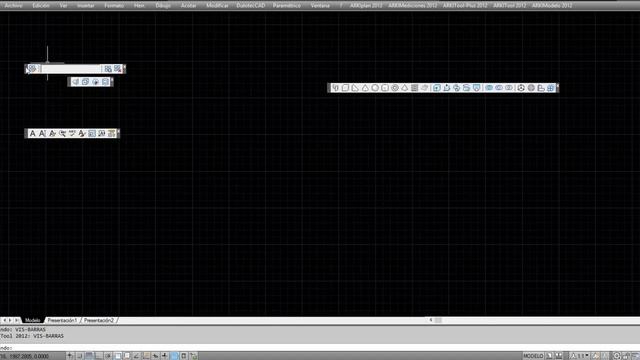Click last icon in text toolbar

click(111, 133)
